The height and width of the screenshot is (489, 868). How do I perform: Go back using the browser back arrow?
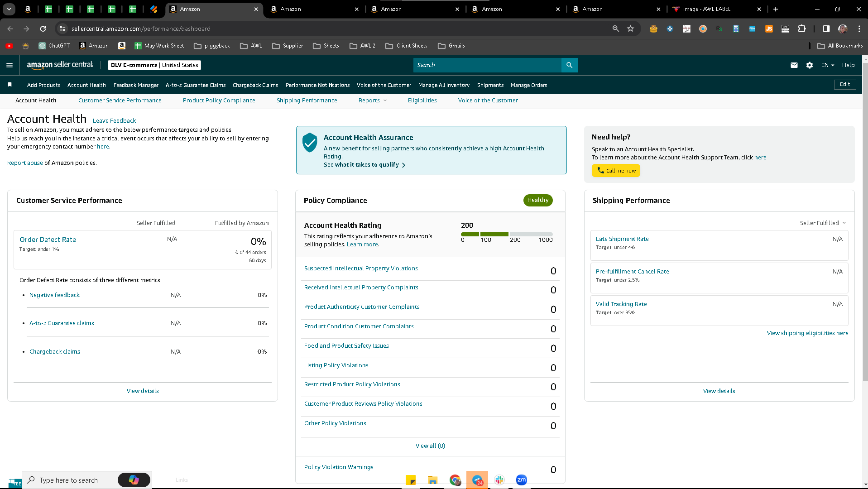point(10,29)
